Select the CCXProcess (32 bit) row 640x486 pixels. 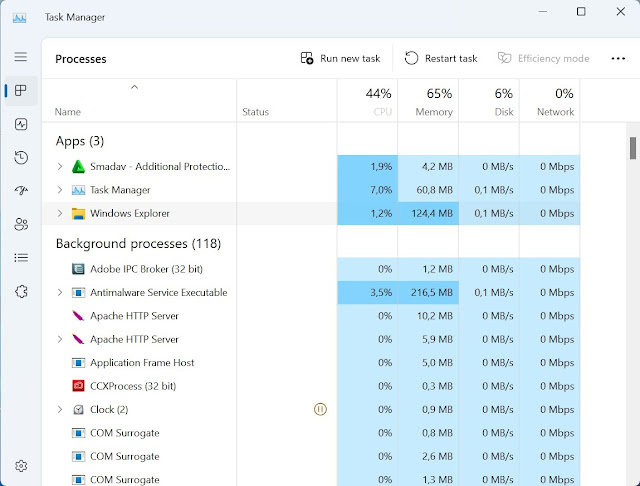click(311, 386)
